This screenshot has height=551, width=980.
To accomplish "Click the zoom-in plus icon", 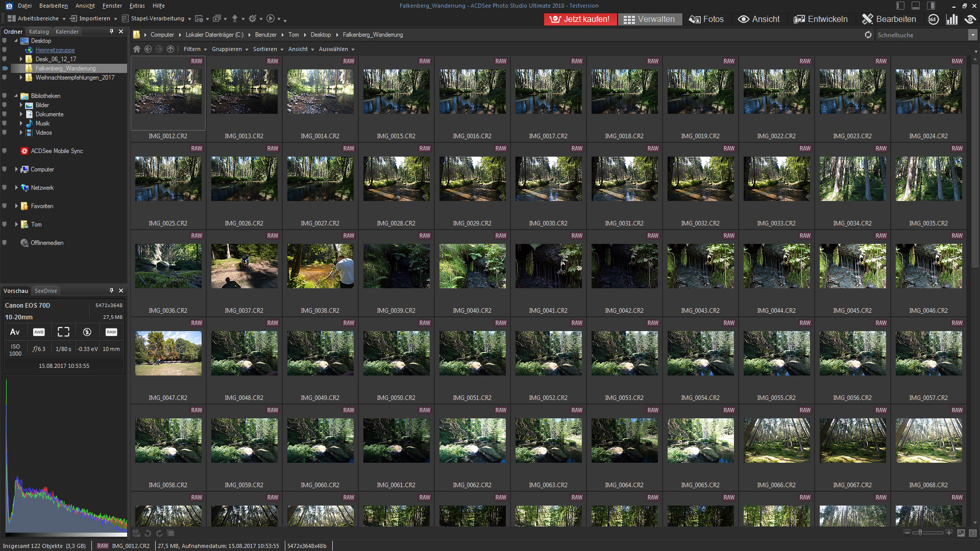I will coord(949,533).
